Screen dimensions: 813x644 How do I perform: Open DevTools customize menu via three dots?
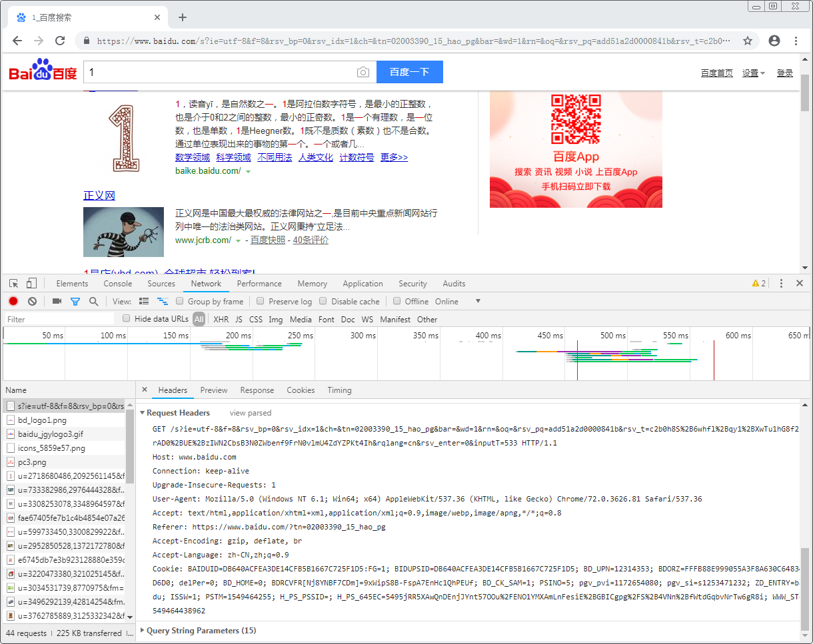pos(781,283)
